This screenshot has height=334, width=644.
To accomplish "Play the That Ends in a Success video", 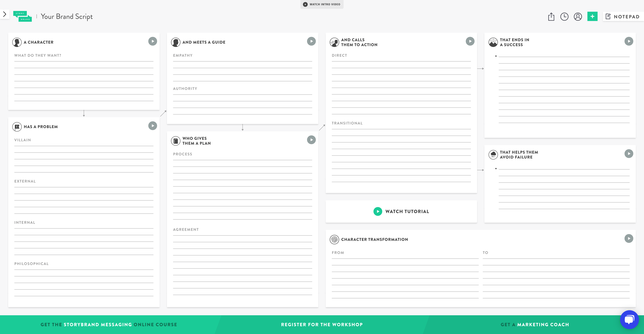I will click(x=629, y=41).
